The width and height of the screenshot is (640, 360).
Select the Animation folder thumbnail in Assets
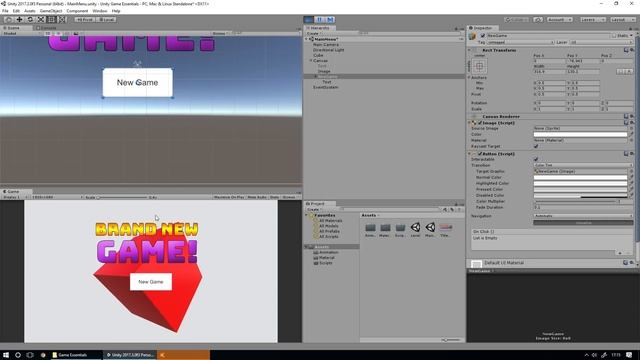click(x=370, y=227)
